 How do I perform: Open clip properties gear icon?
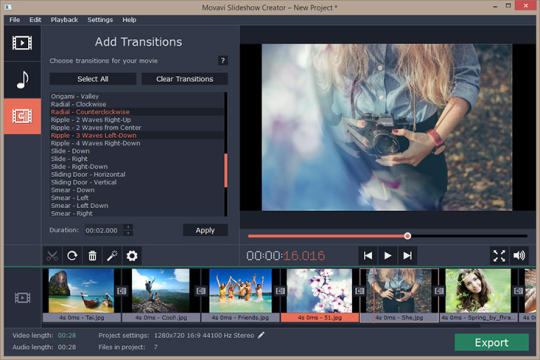[132, 256]
